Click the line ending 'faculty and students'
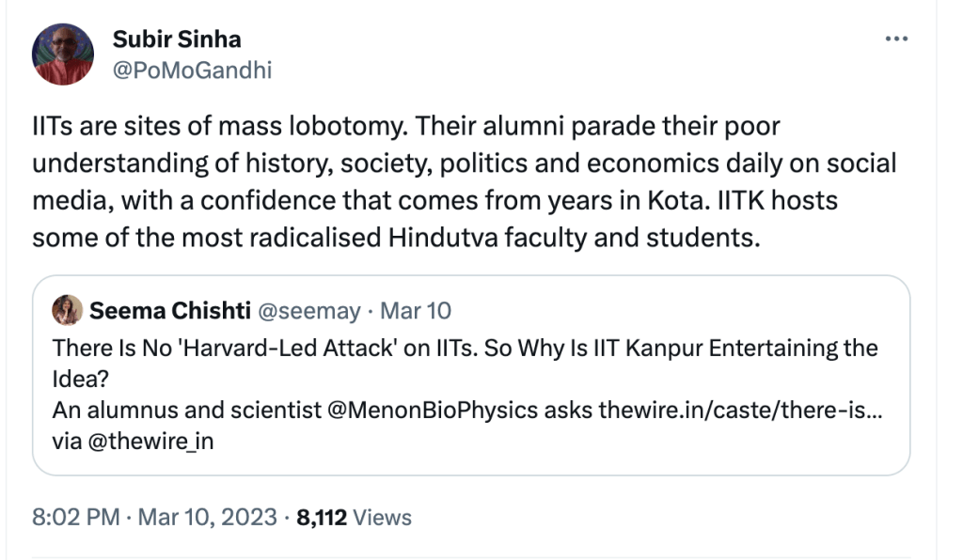This screenshot has width=963, height=560. 395,238
